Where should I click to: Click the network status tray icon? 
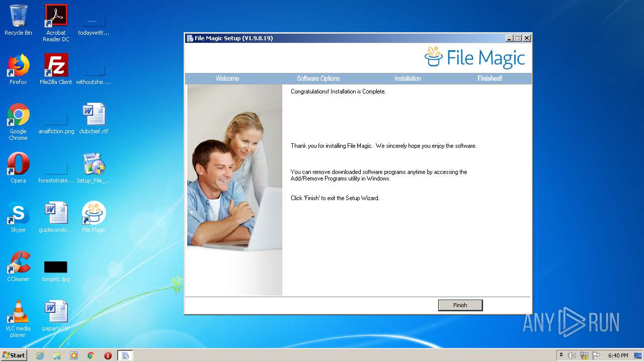pos(584,355)
